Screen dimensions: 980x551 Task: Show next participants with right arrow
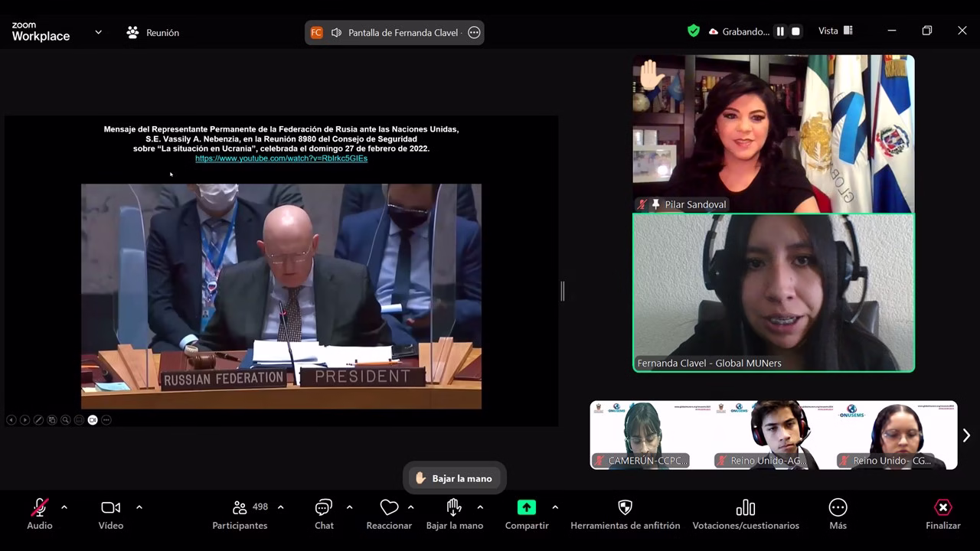point(966,435)
